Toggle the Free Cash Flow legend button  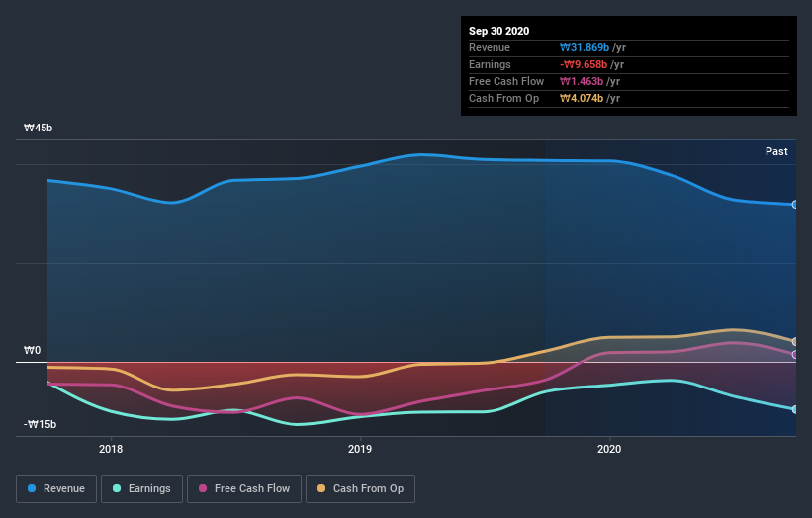(x=244, y=489)
